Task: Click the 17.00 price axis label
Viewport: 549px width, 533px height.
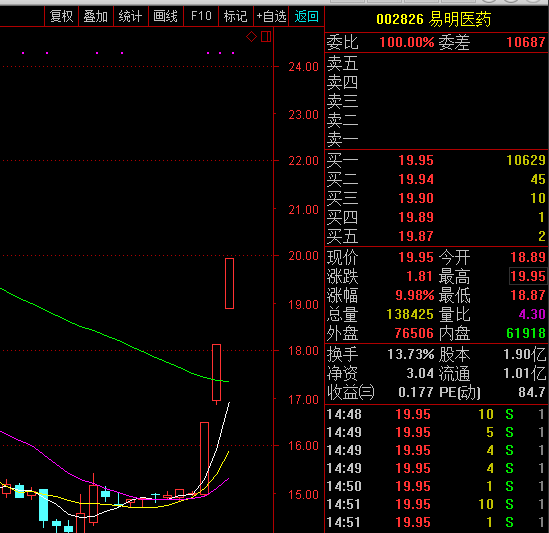Action: [303, 400]
